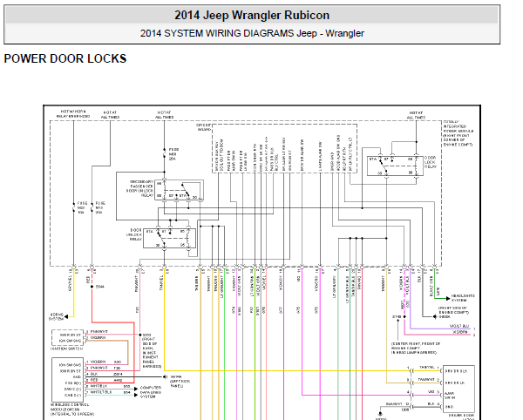Click the 'TAN/WHT' label at driver door connector
The height and width of the screenshot is (420, 523).
click(x=426, y=379)
